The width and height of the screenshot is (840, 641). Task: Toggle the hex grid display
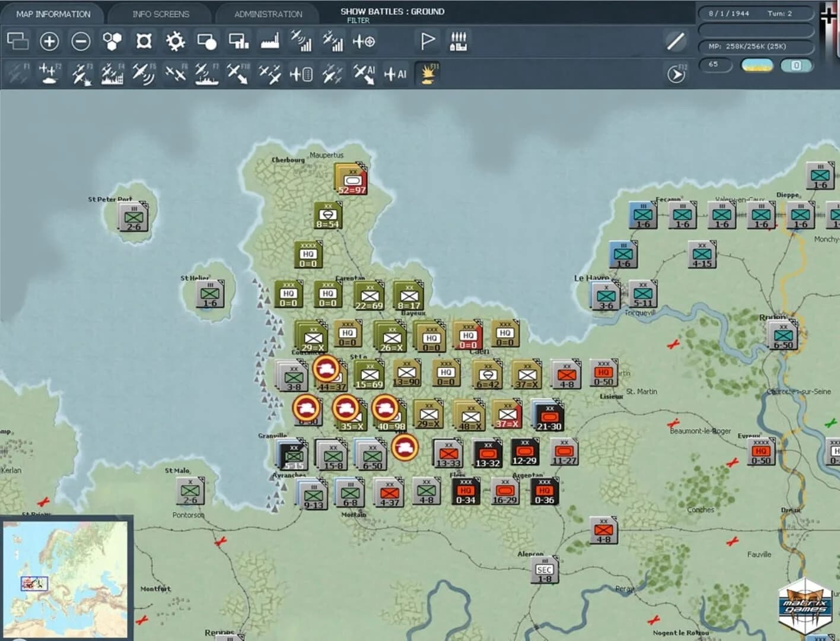[112, 42]
